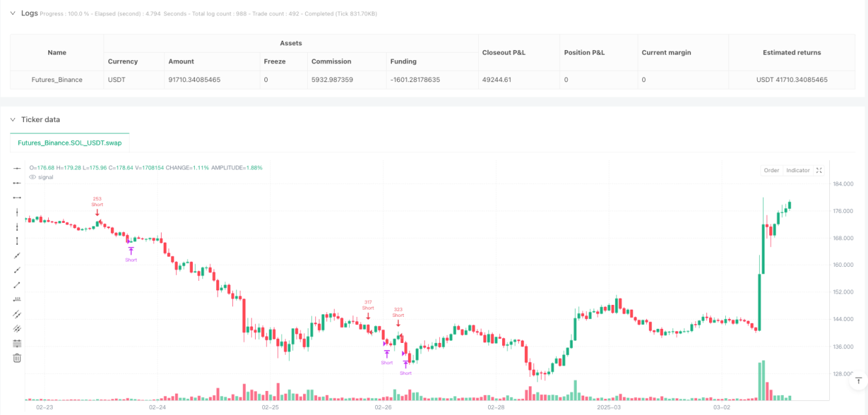Select the horizontal segment drawing tool
This screenshot has width=868, height=415.
17,197
